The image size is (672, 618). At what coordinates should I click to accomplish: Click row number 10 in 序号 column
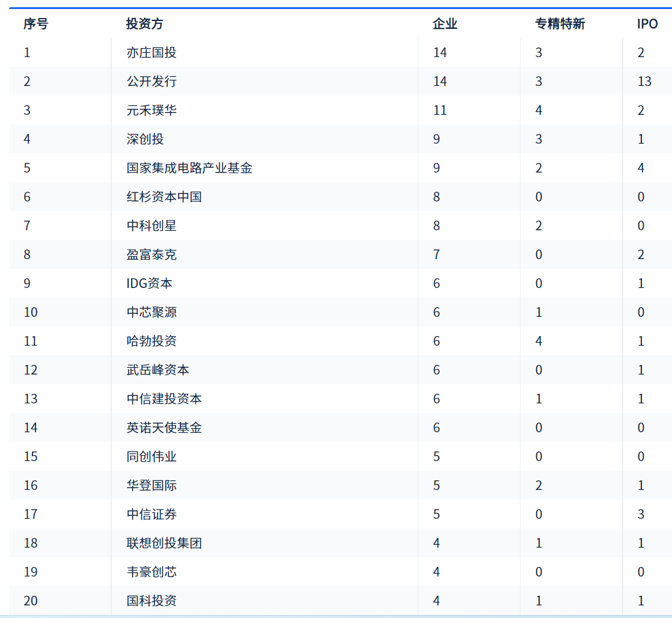pyautogui.click(x=31, y=312)
